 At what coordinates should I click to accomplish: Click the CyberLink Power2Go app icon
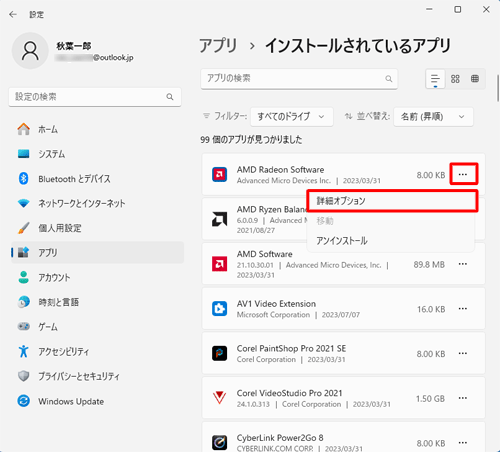219,443
